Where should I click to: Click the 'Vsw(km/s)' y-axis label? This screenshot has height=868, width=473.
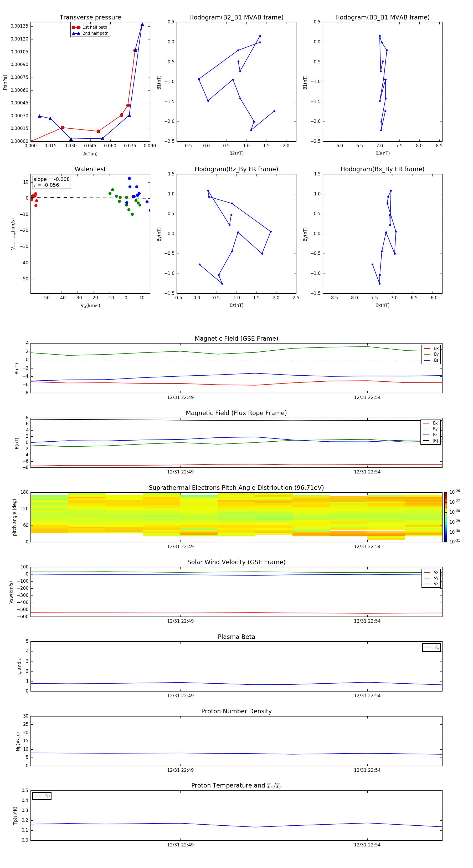point(11,592)
